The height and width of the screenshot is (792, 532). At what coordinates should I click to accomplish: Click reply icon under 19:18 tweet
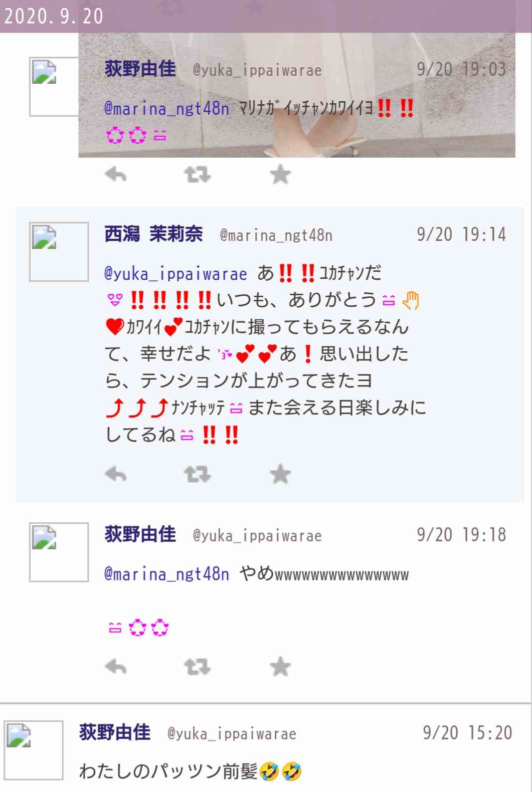pos(116,667)
